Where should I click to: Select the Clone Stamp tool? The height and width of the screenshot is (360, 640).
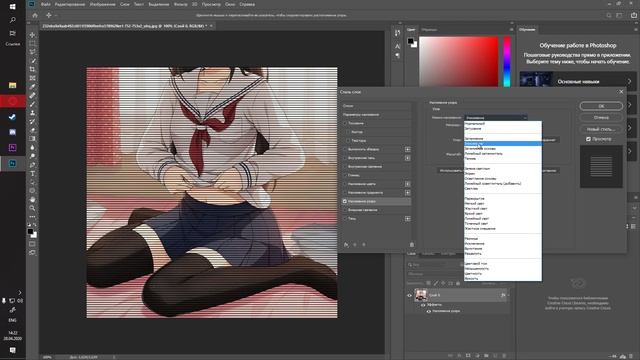32,113
